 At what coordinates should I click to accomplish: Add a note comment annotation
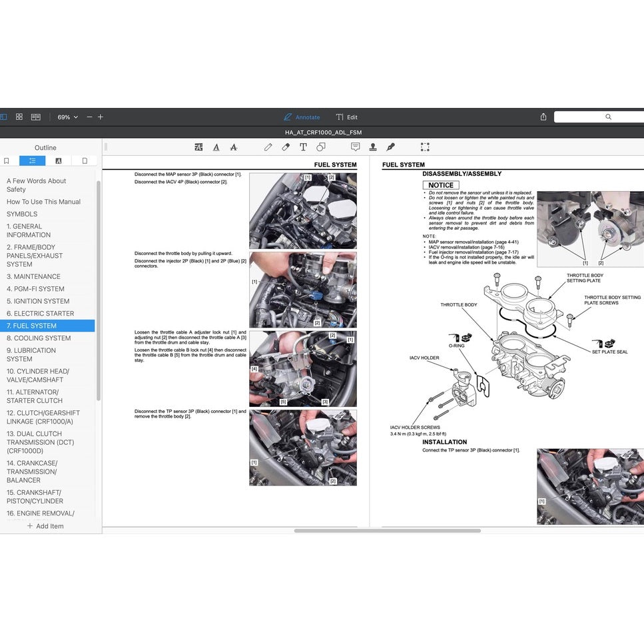[356, 147]
